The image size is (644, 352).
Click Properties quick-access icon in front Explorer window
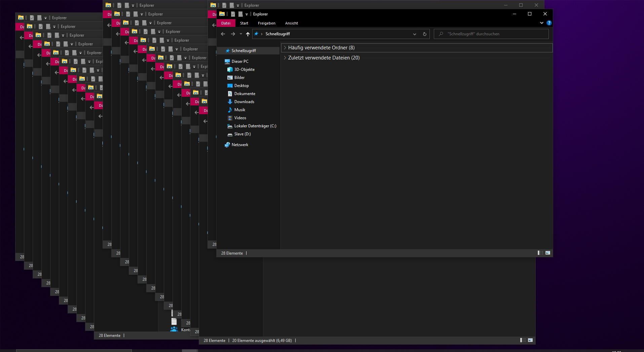[x=233, y=14]
